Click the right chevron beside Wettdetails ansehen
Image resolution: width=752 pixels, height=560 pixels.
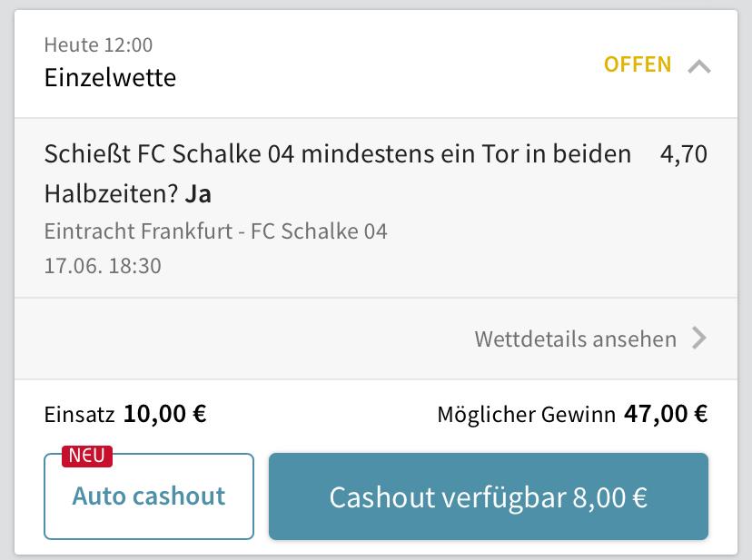point(699,339)
